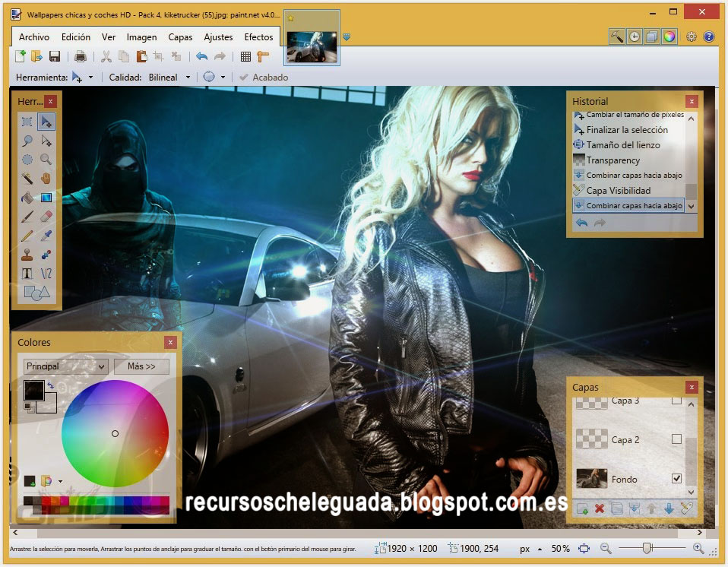This screenshot has height=567, width=728.
Task: Toggle Layers window button at top right
Action: pyautogui.click(x=651, y=36)
